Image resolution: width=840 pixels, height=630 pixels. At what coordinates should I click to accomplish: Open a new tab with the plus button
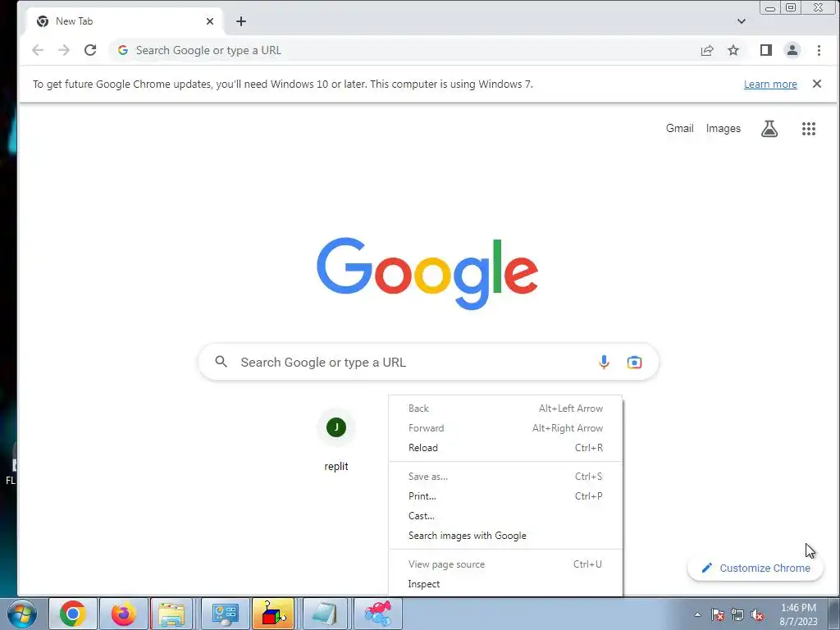click(x=241, y=21)
